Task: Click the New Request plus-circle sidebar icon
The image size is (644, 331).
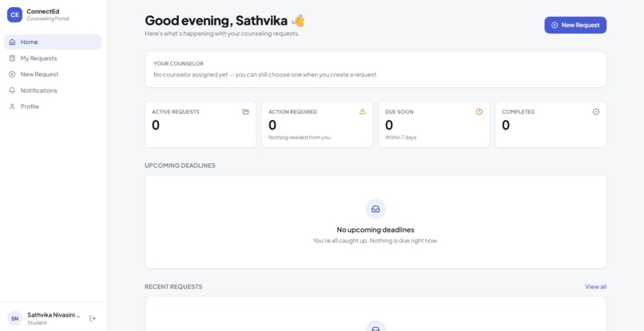Action: coord(12,74)
